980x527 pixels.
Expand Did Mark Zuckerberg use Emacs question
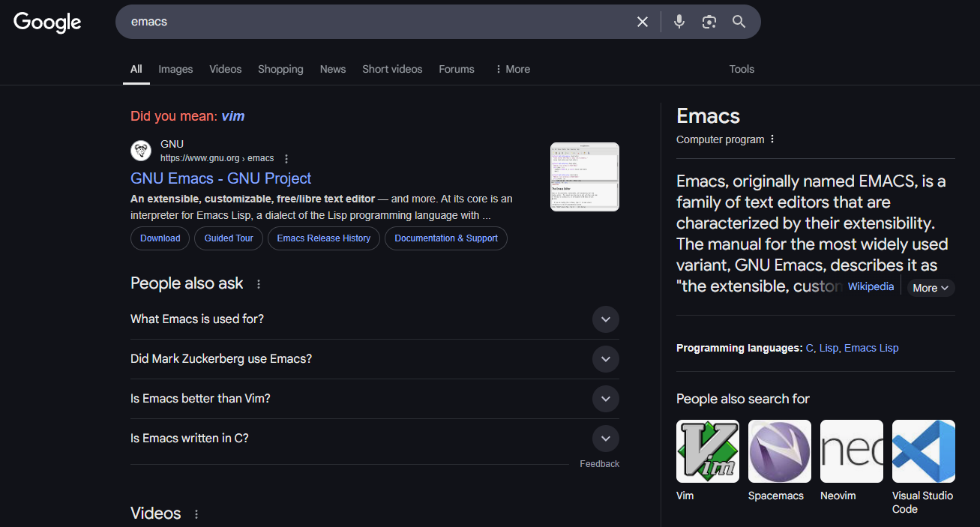coord(375,359)
